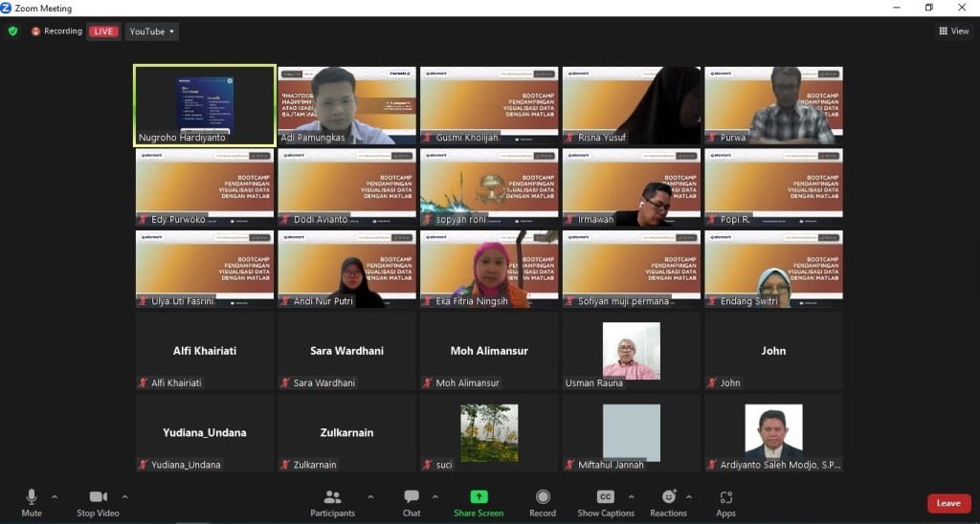This screenshot has width=980, height=524.
Task: Open the Reactions menu
Action: 668,503
